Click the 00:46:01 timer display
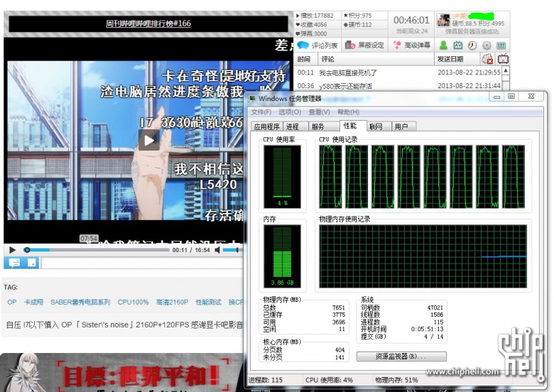Image resolution: width=554 pixels, height=392 pixels. [411, 20]
